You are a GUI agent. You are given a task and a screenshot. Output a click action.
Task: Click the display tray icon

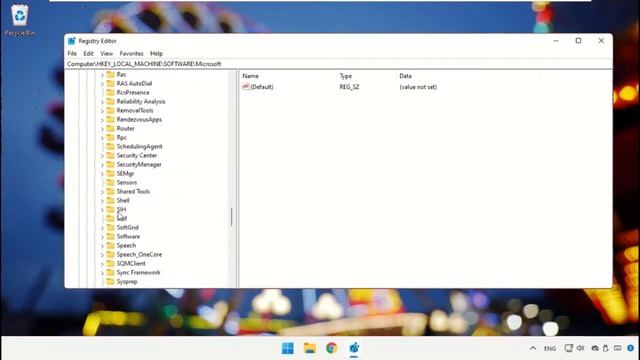(x=568, y=348)
